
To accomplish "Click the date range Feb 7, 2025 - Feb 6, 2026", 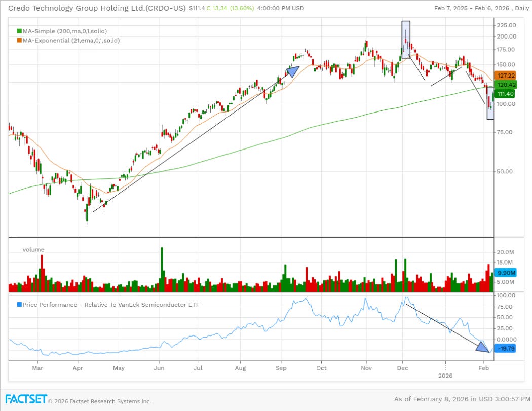I will [x=473, y=8].
